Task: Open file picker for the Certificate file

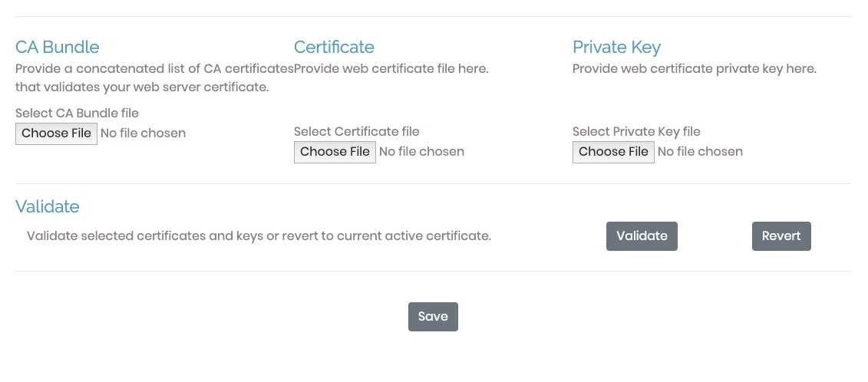Action: pos(335,152)
